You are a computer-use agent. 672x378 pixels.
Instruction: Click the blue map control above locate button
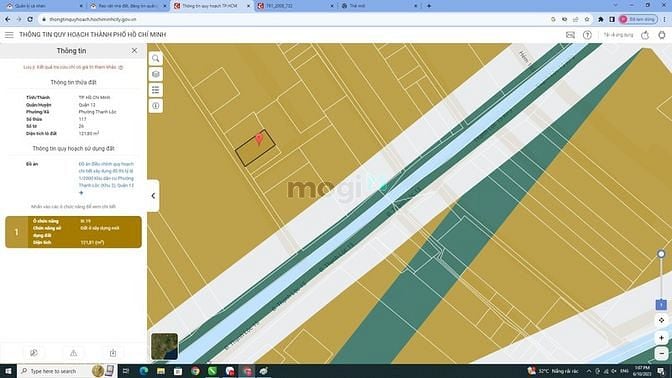pyautogui.click(x=661, y=305)
